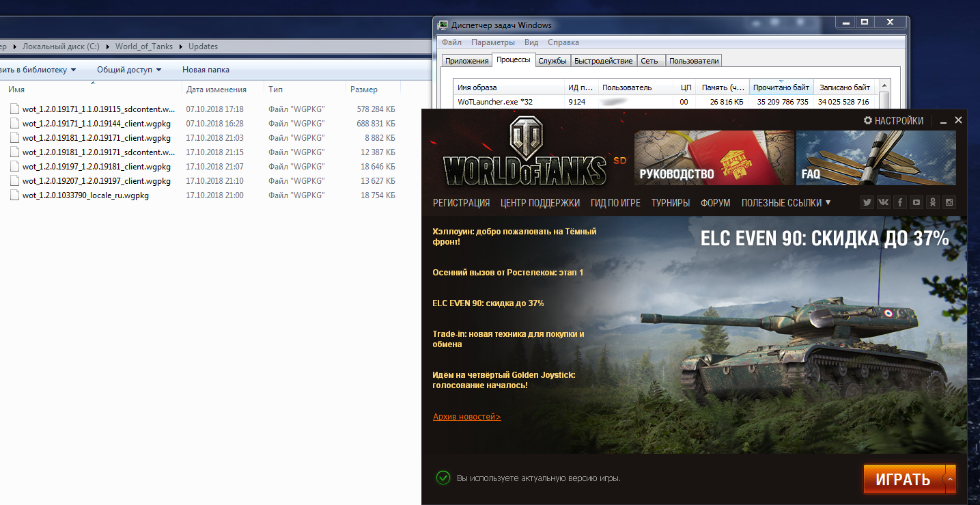Open the Twitter social link icon
This screenshot has width=980, height=505.
click(867, 202)
